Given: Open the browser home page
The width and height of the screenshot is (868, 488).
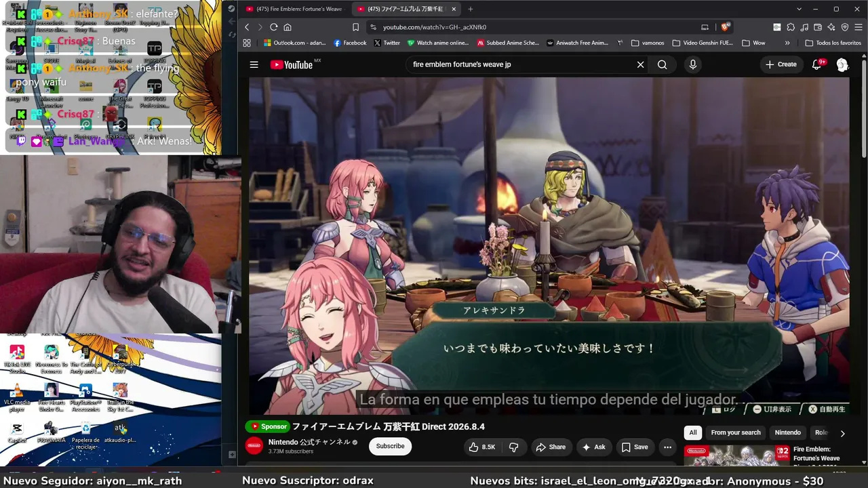Looking at the screenshot, I should [x=288, y=27].
